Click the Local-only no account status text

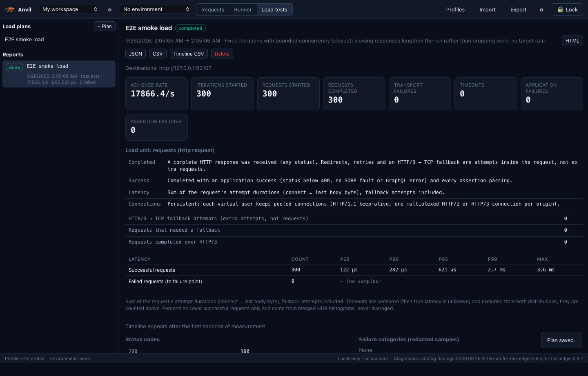coord(363,358)
